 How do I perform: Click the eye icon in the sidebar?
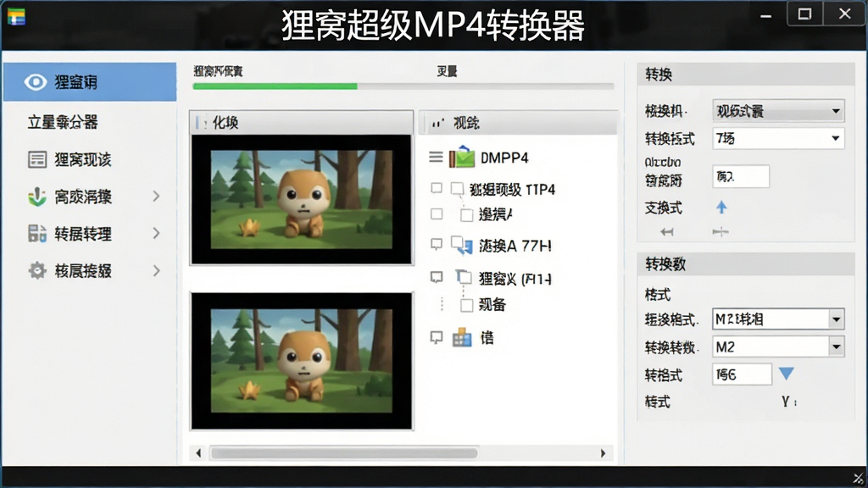point(36,82)
